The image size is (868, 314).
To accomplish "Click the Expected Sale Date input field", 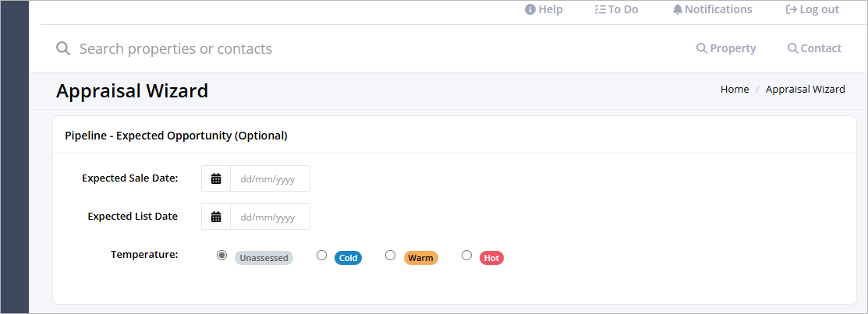I will 270,178.
